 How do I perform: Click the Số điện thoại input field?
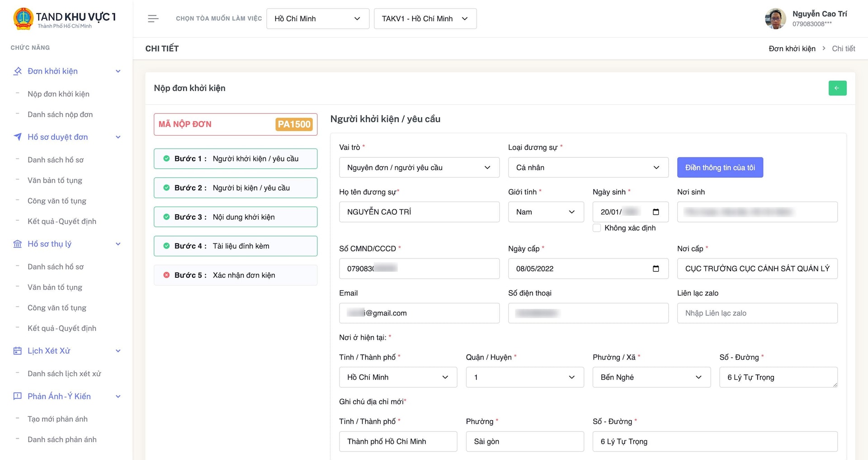pyautogui.click(x=588, y=313)
